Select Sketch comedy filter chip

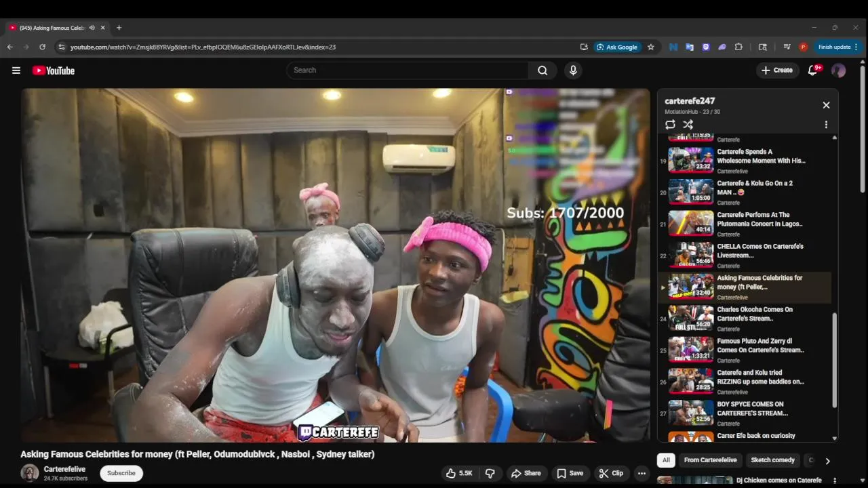click(772, 460)
